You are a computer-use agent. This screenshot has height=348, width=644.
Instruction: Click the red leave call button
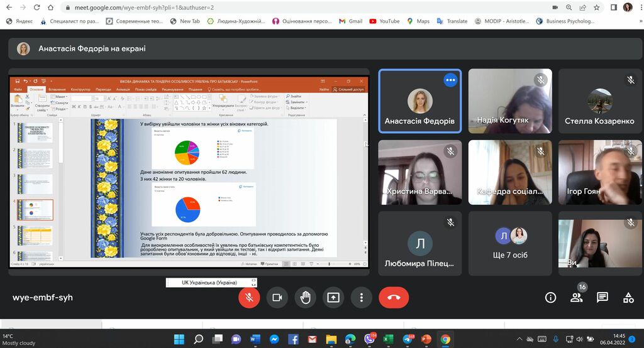tap(394, 297)
